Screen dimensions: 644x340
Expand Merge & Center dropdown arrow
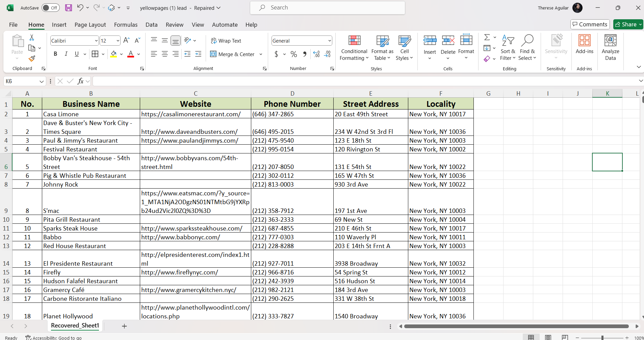[261, 54]
